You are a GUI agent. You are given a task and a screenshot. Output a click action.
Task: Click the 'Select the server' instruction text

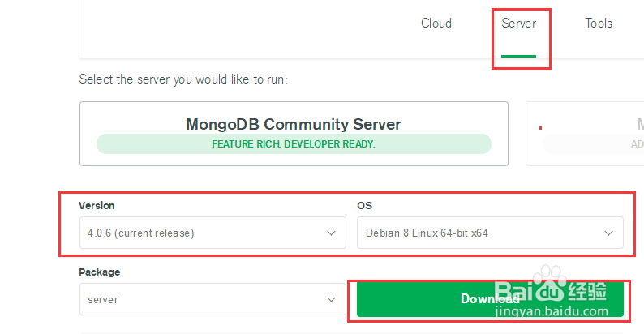183,79
